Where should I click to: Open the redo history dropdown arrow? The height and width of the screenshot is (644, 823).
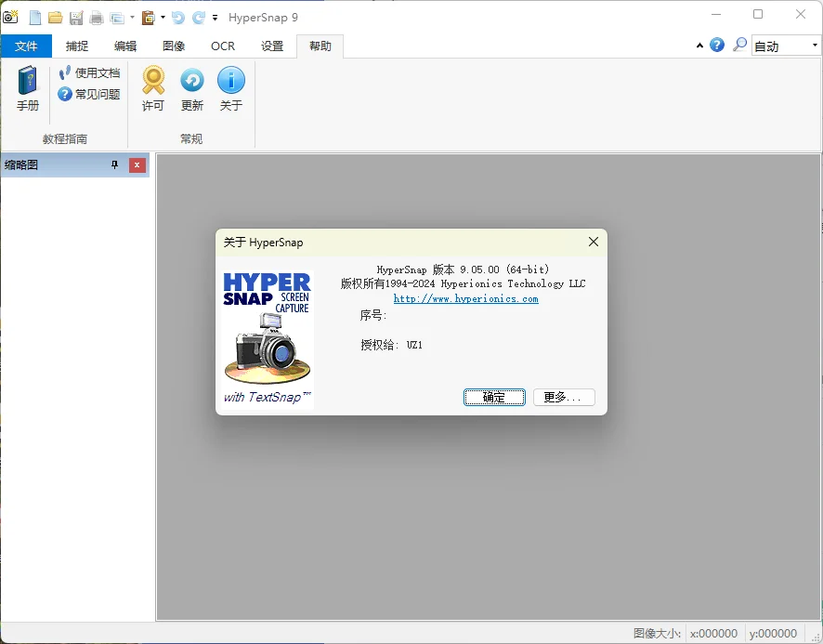click(x=215, y=17)
